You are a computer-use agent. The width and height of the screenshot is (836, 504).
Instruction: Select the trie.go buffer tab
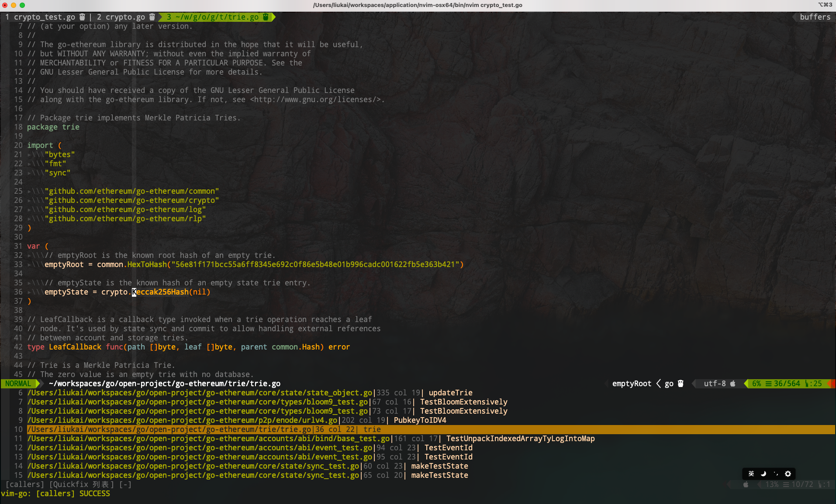click(217, 17)
